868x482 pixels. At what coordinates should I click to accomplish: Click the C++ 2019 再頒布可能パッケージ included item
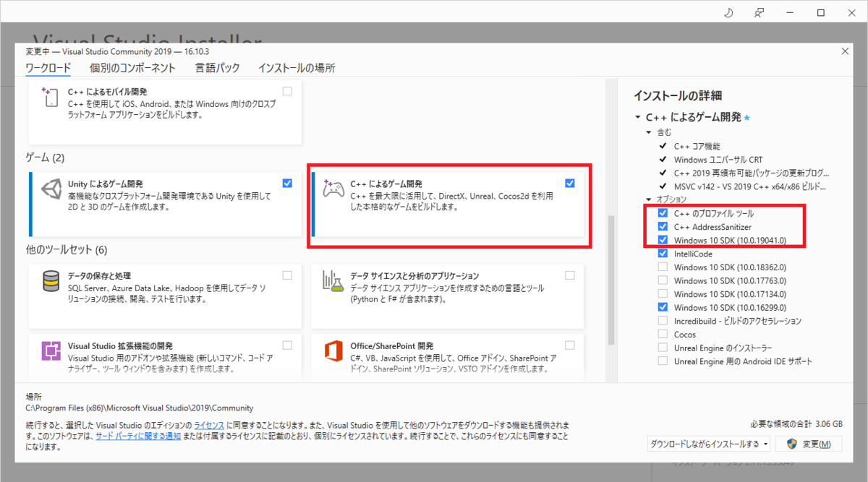click(x=752, y=173)
